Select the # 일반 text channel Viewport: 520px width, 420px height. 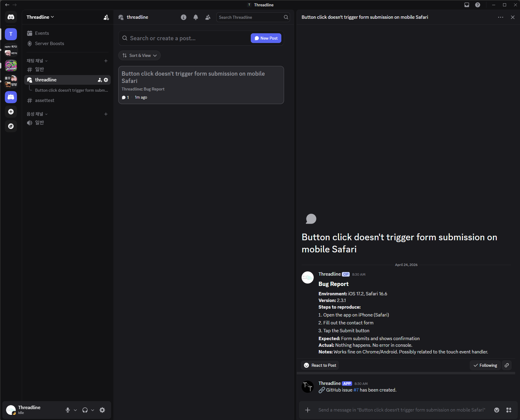tap(67, 69)
